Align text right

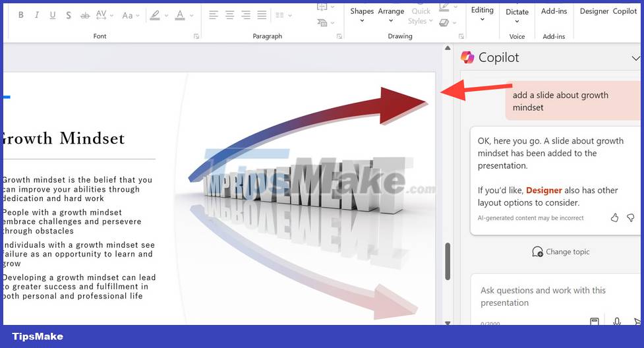tap(246, 15)
